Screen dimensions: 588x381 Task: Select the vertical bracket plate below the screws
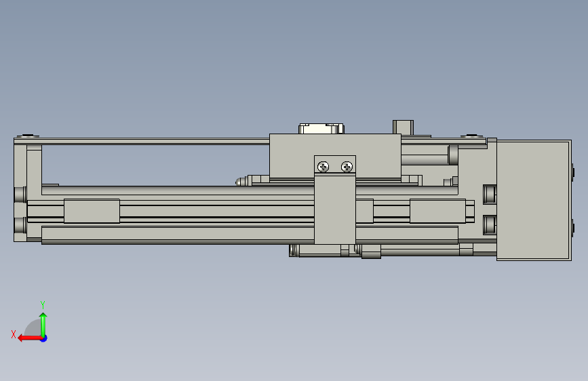[x=335, y=209]
